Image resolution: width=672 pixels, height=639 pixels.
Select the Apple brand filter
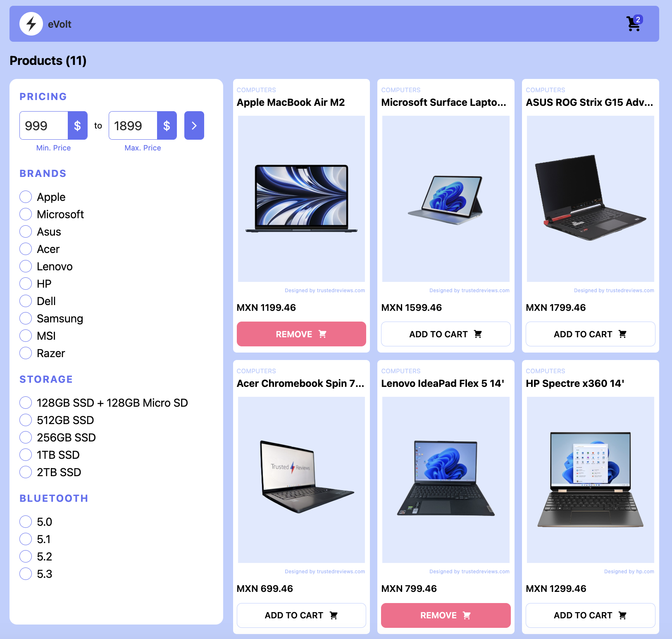(26, 197)
